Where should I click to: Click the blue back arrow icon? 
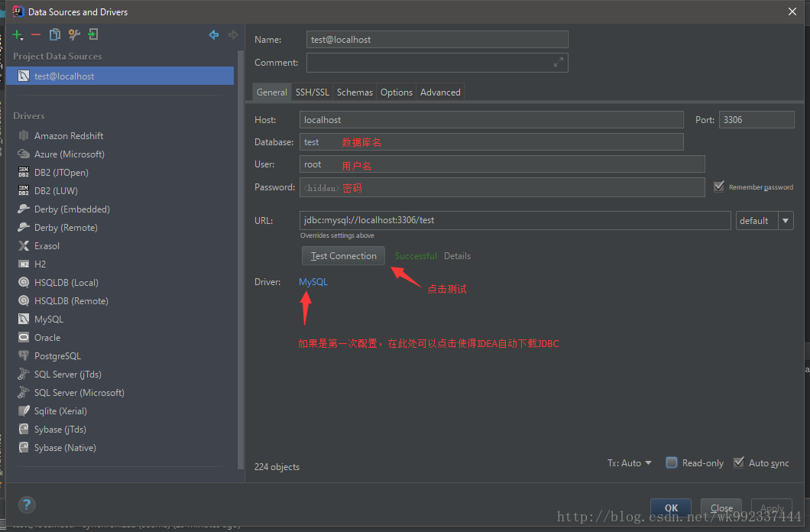214,34
